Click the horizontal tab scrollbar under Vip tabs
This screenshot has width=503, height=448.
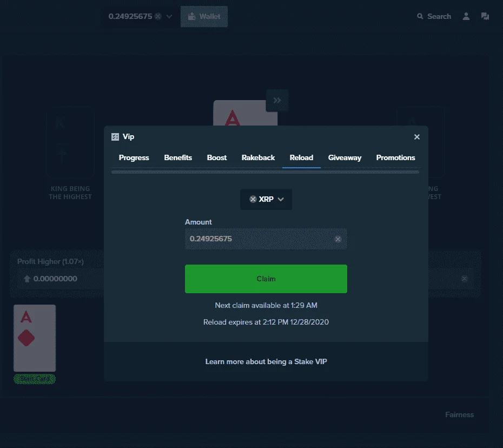coord(265,172)
